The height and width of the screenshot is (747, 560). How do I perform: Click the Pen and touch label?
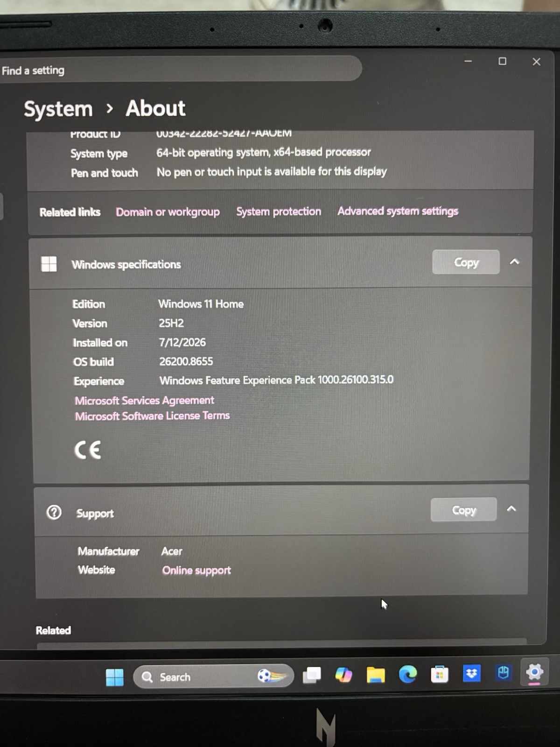105,173
